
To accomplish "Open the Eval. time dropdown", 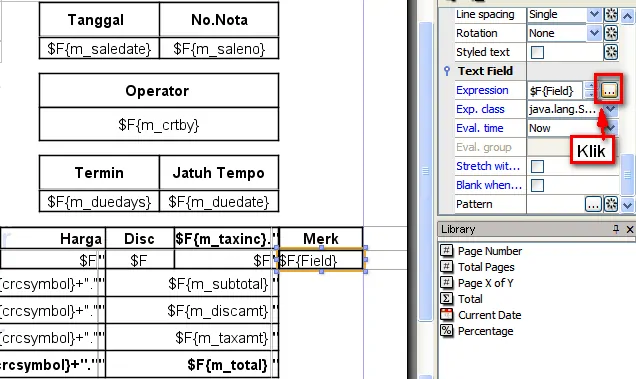I will tap(610, 128).
